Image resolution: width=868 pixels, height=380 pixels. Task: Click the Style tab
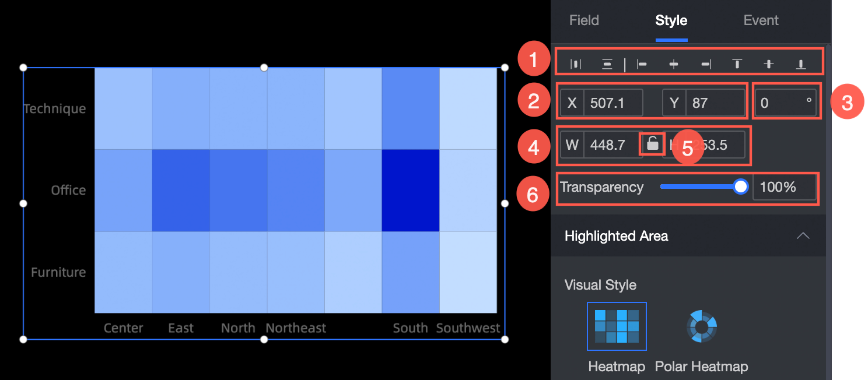point(671,20)
